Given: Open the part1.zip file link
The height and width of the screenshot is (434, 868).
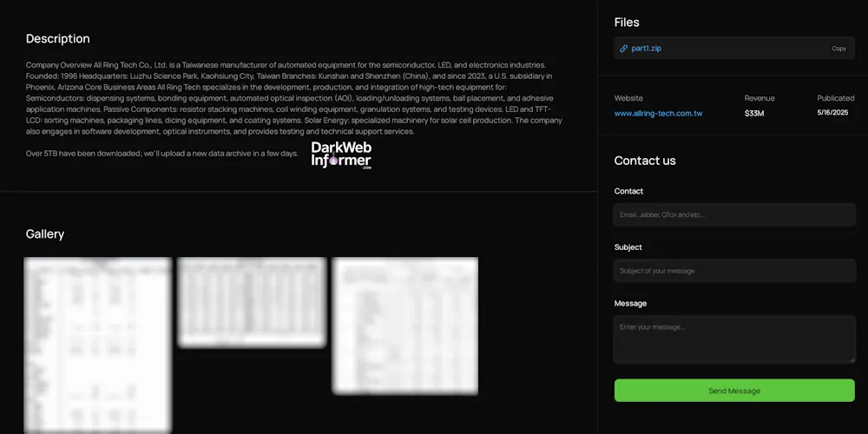Looking at the screenshot, I should click(646, 48).
